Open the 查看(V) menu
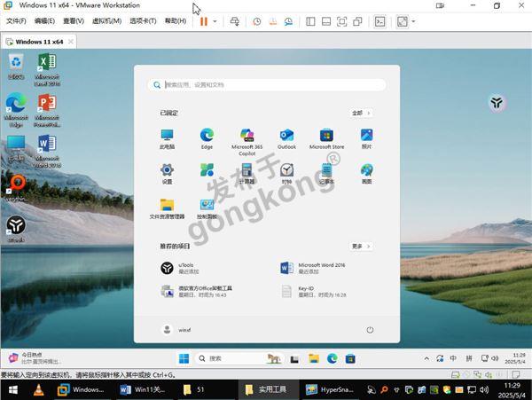The width and height of the screenshot is (532, 400). 74,21
